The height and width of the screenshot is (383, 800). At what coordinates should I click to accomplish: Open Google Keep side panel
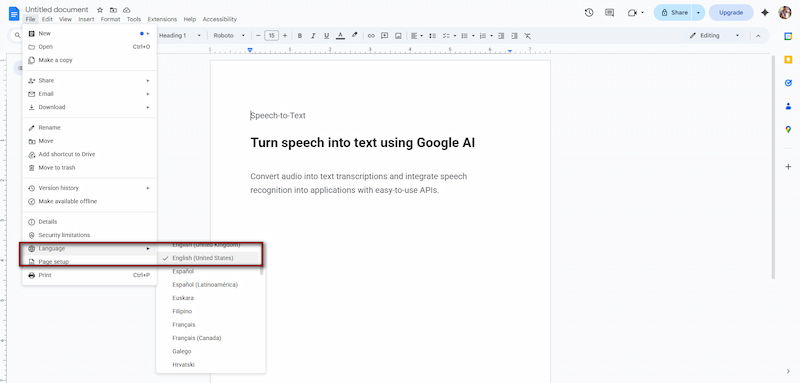point(788,59)
